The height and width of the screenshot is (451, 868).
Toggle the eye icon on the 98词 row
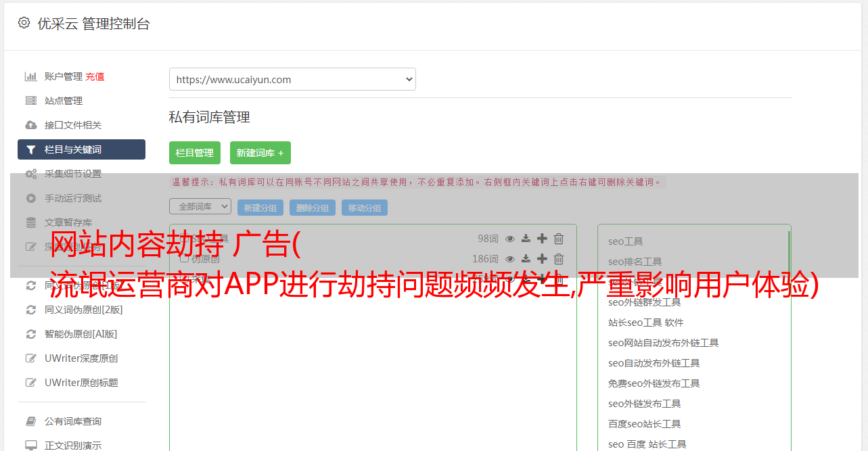click(x=510, y=239)
